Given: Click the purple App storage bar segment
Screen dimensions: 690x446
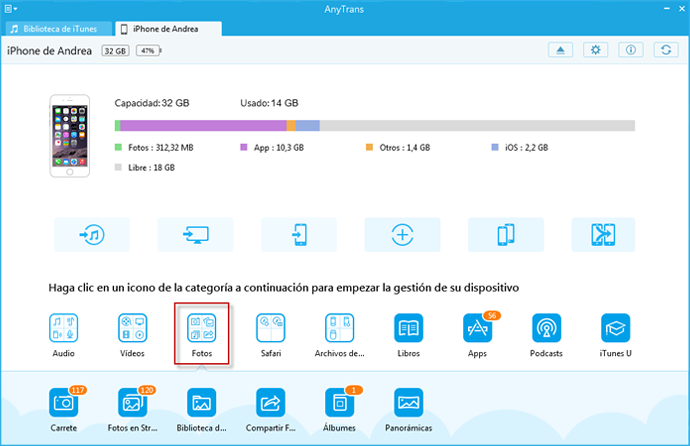Looking at the screenshot, I should tap(203, 126).
